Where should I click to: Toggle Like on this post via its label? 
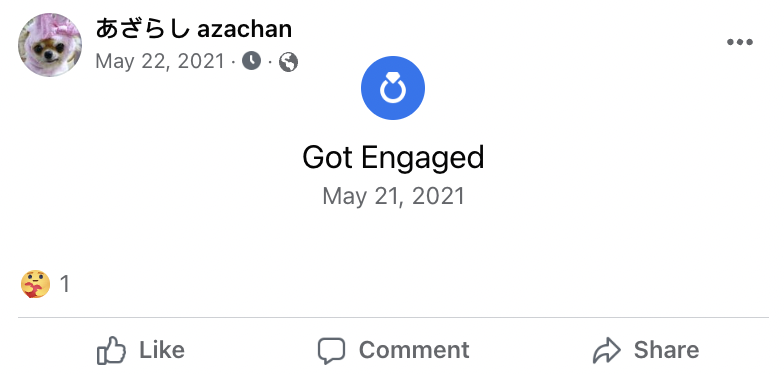(x=162, y=350)
